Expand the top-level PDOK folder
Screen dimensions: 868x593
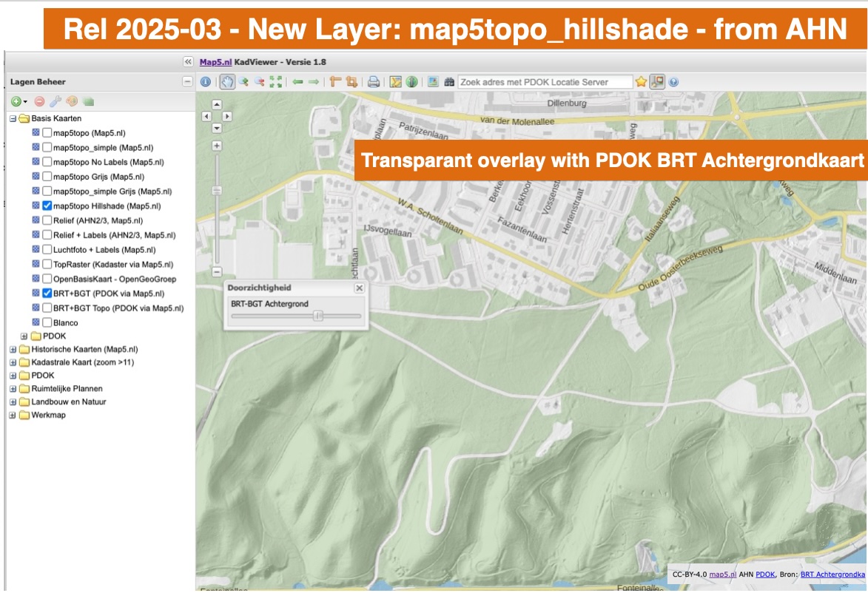pos(13,376)
